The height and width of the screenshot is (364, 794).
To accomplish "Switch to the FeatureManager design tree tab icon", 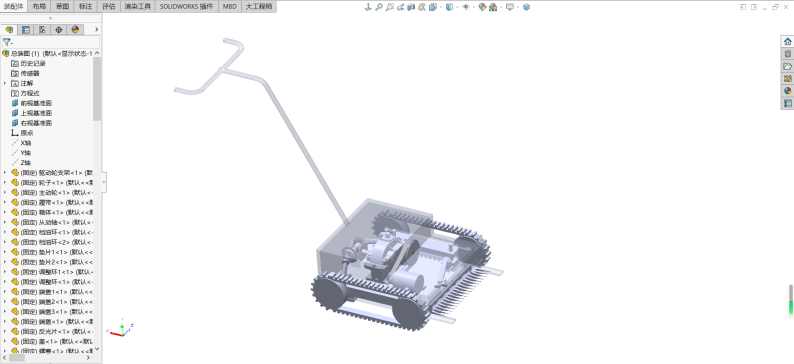I will click(x=9, y=30).
